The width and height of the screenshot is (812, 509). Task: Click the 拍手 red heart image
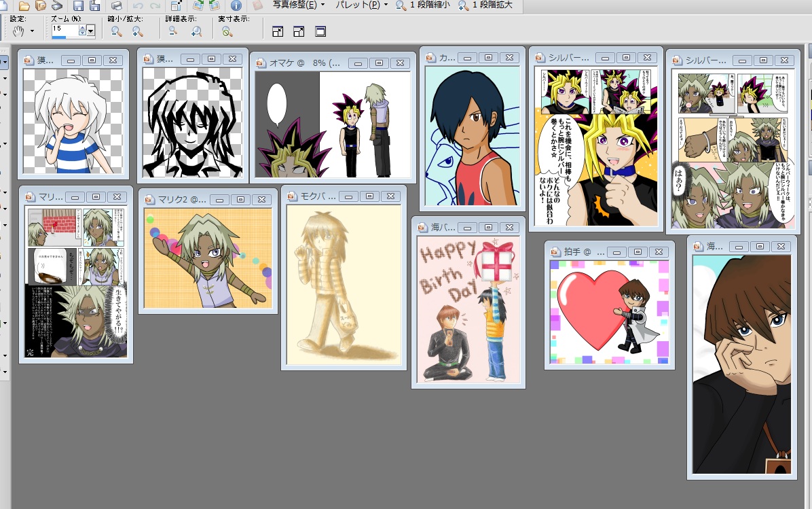pos(610,312)
